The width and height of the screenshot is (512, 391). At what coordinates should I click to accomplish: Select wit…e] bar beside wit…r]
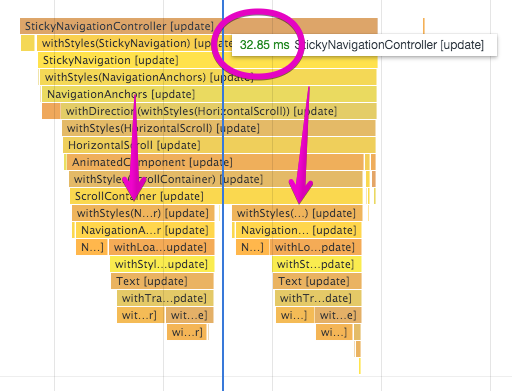click(x=190, y=315)
